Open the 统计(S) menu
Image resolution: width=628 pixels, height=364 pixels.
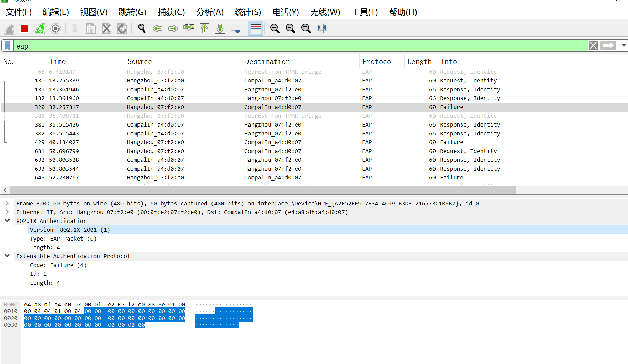point(248,12)
